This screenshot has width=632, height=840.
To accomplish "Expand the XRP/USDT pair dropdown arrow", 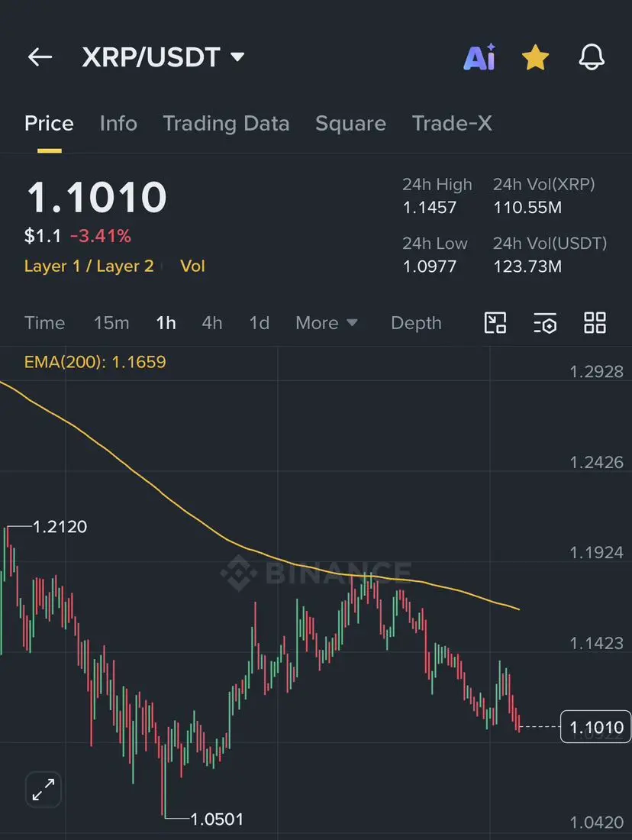I will [x=237, y=57].
